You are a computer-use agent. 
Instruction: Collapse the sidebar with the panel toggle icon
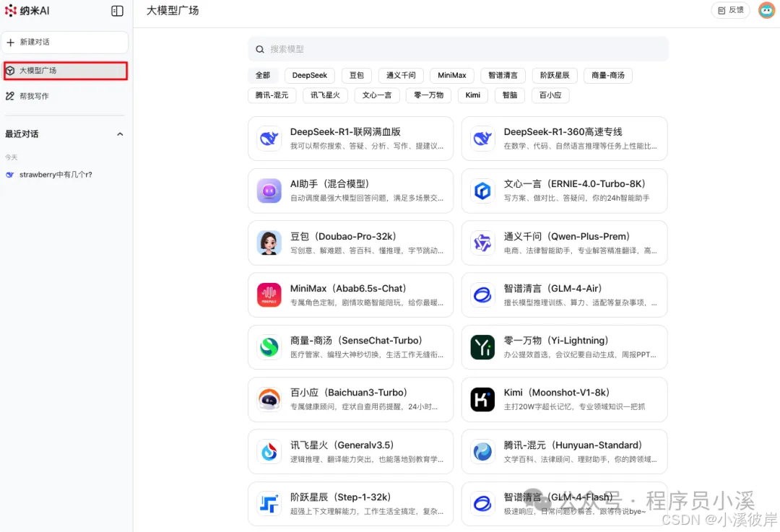click(117, 11)
